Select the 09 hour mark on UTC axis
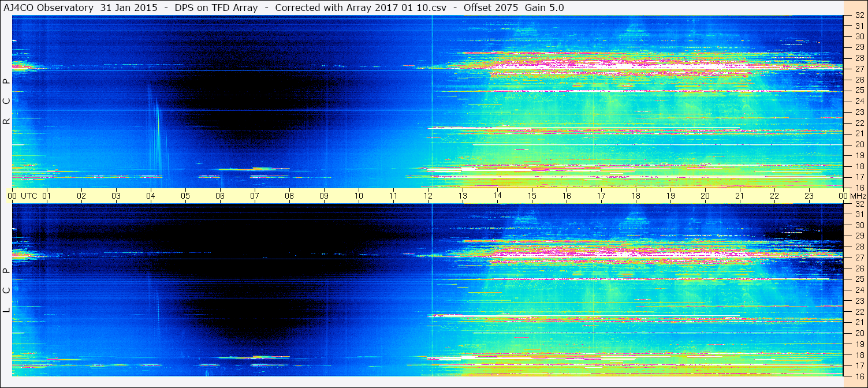 [324, 196]
